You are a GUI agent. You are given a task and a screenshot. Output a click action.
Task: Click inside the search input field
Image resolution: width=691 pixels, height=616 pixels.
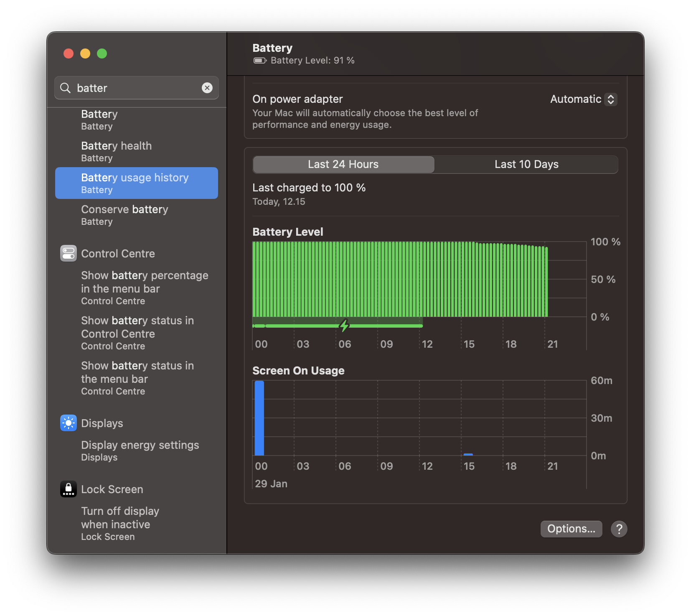pyautogui.click(x=138, y=88)
